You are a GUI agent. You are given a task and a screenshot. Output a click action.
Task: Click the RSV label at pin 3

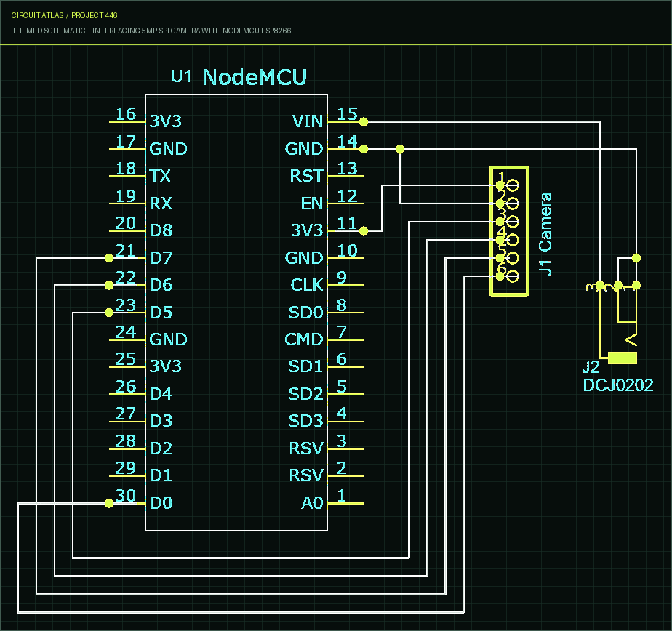pyautogui.click(x=306, y=449)
